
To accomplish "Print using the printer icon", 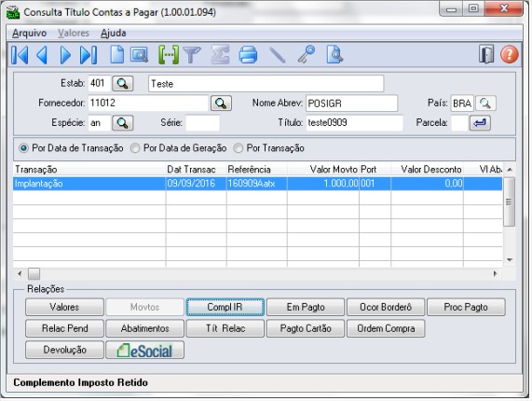I will pyautogui.click(x=248, y=55).
